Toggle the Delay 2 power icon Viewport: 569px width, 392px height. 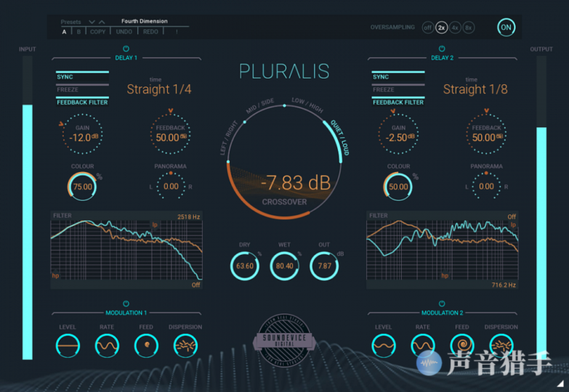click(442, 48)
